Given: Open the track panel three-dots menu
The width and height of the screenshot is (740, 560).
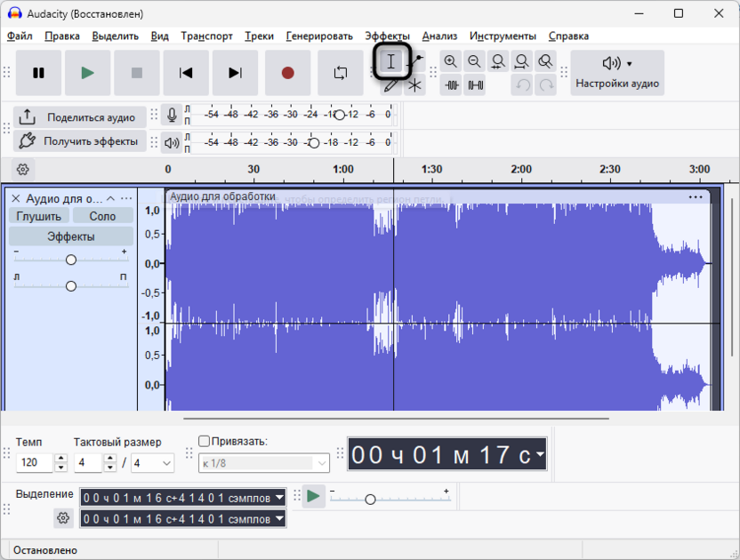Looking at the screenshot, I should [126, 198].
